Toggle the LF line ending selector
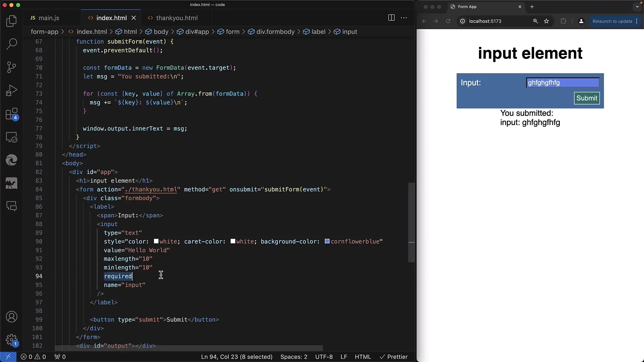This screenshot has width=644, height=362. (344, 357)
